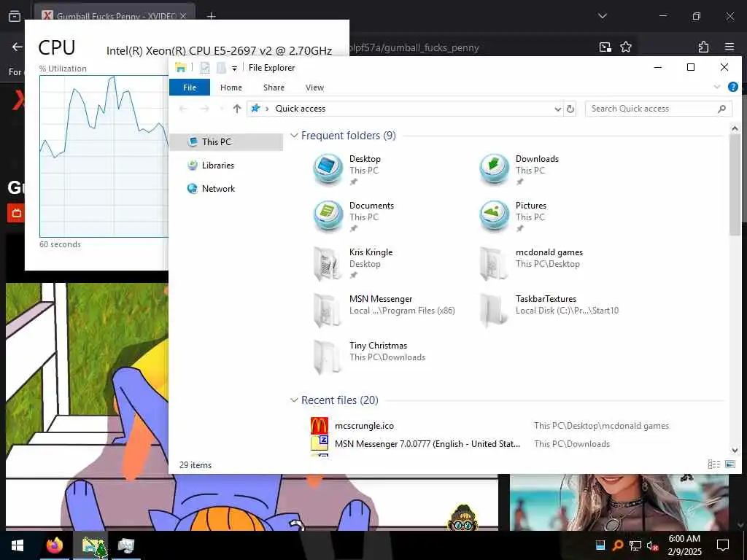
Task: Switch to details view icon in status bar
Action: (713, 464)
